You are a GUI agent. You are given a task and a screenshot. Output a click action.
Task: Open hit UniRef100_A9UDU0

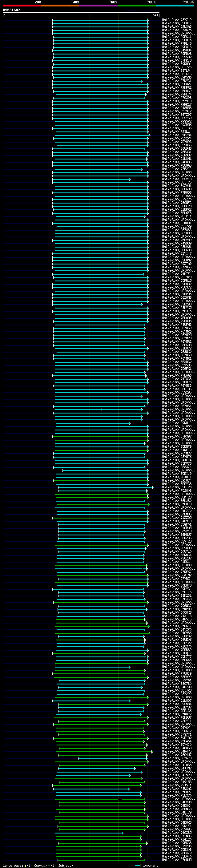[177, 321]
